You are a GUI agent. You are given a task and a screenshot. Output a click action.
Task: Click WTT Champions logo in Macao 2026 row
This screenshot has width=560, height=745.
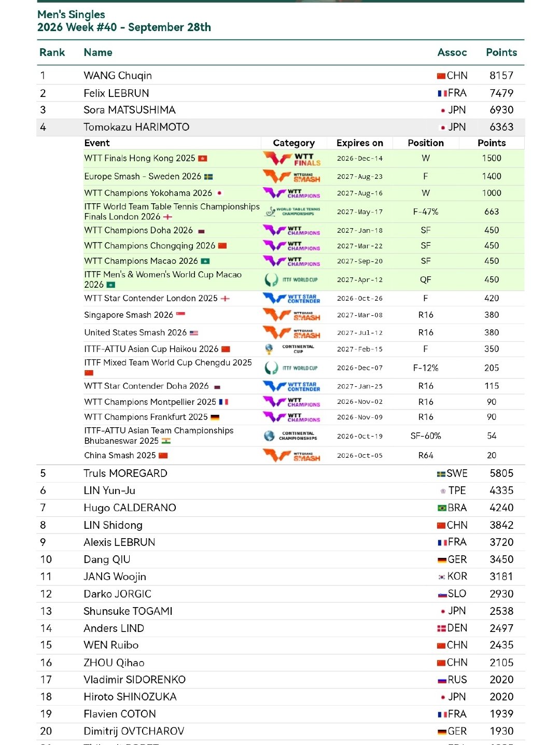pos(292,261)
